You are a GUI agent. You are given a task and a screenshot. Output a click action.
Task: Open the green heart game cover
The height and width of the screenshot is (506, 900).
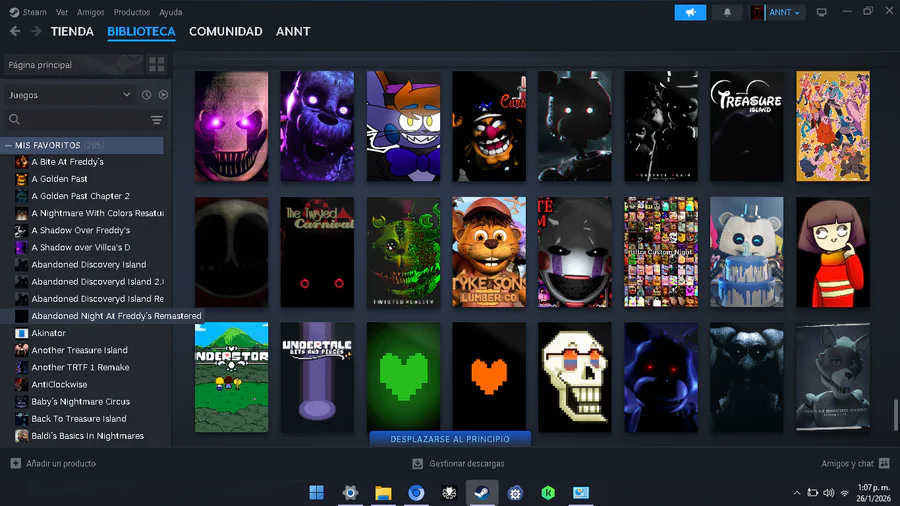(x=403, y=377)
